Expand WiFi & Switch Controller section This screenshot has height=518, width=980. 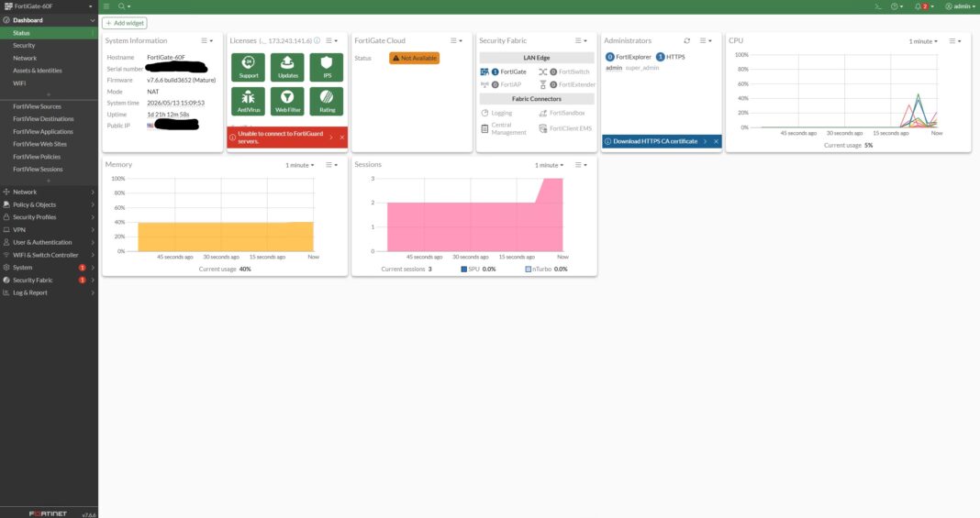[x=49, y=255]
